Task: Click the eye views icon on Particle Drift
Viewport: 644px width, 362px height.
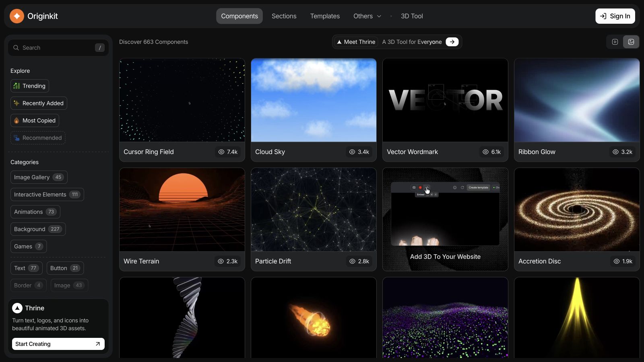Action: pos(352,261)
